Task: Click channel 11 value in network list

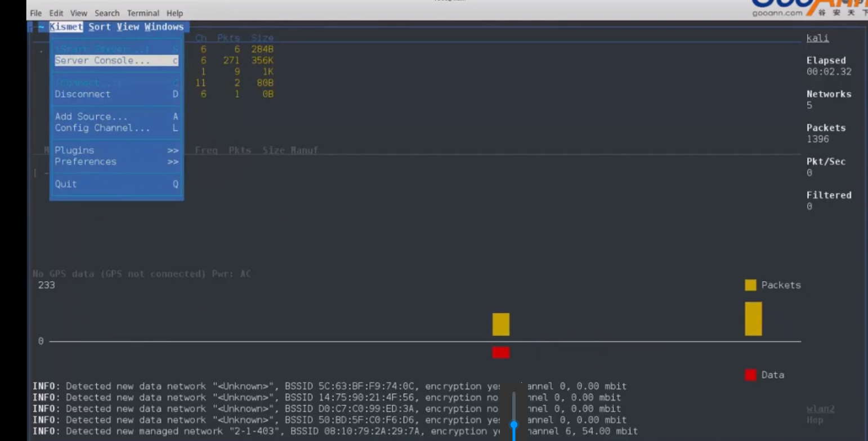Action: 200,83
